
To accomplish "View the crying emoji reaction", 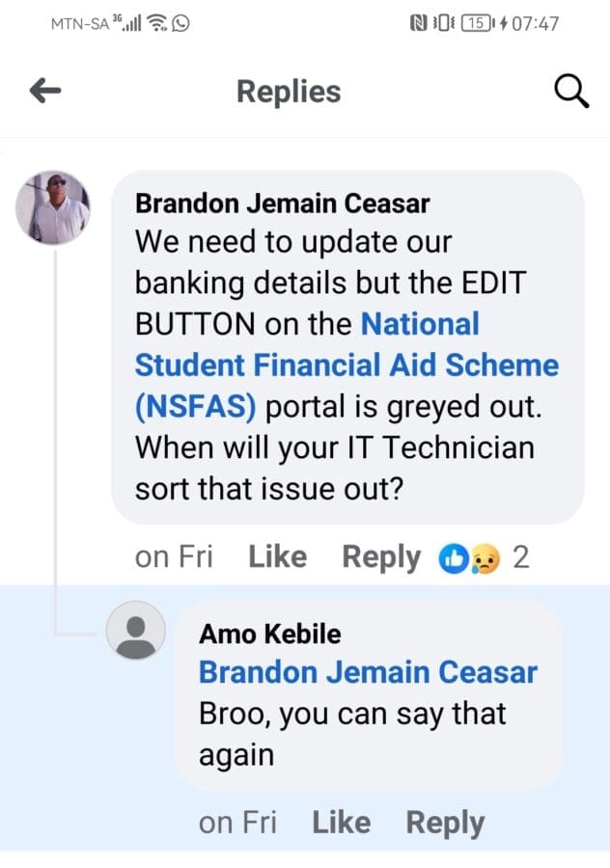I will coord(485,558).
